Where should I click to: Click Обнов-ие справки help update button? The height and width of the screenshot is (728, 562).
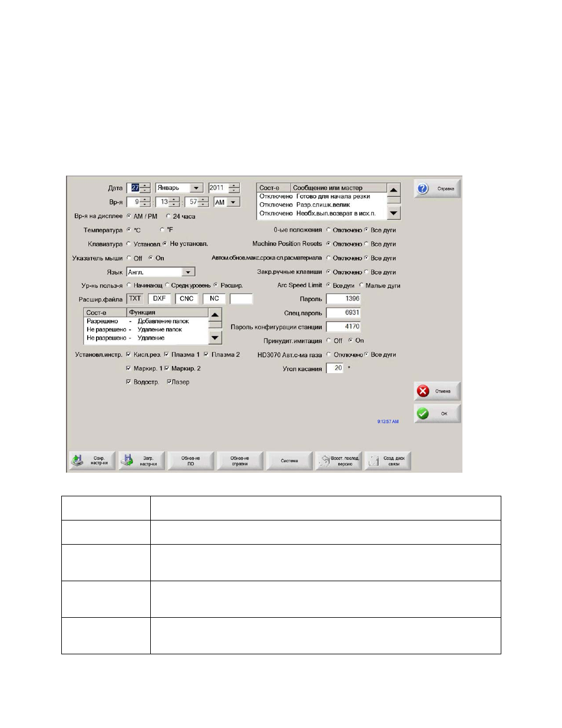pos(240,461)
